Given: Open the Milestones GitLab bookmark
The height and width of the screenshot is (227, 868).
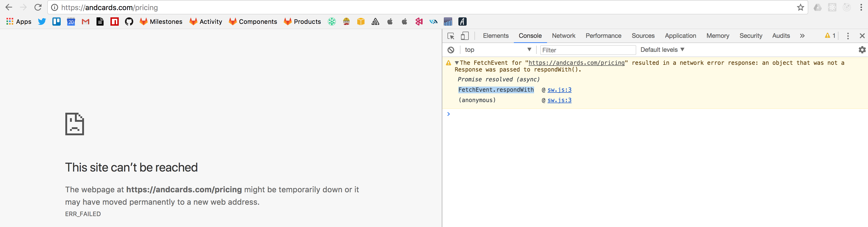Looking at the screenshot, I should (x=161, y=22).
